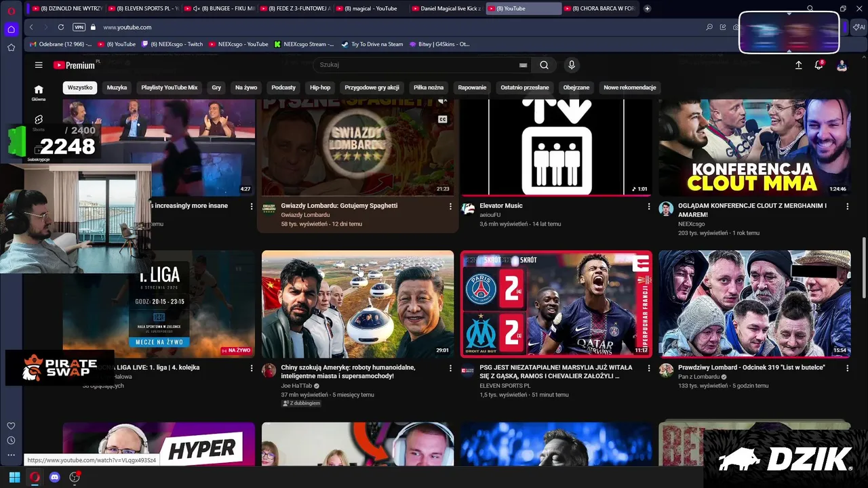Reload the current YouTube page

tap(61, 27)
